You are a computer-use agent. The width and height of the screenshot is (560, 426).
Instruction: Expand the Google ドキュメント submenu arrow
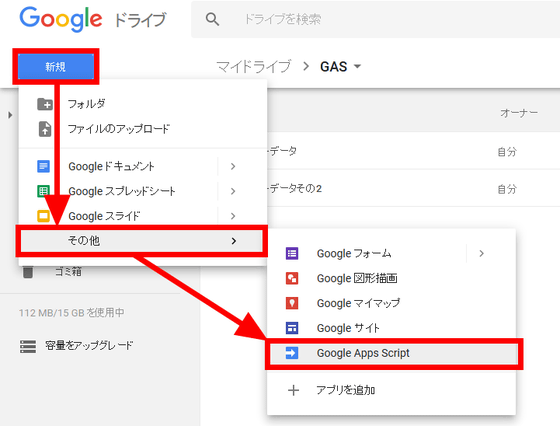click(233, 166)
